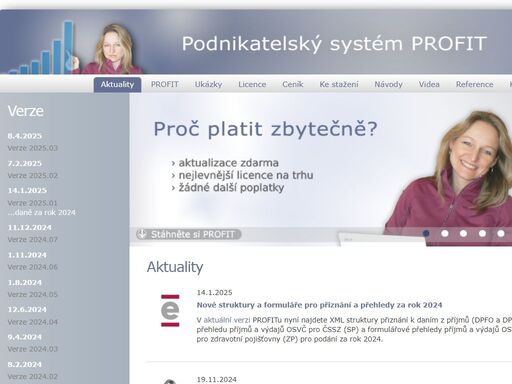
Task: Open the Nové struktury a formuláře headline
Action: [319, 305]
